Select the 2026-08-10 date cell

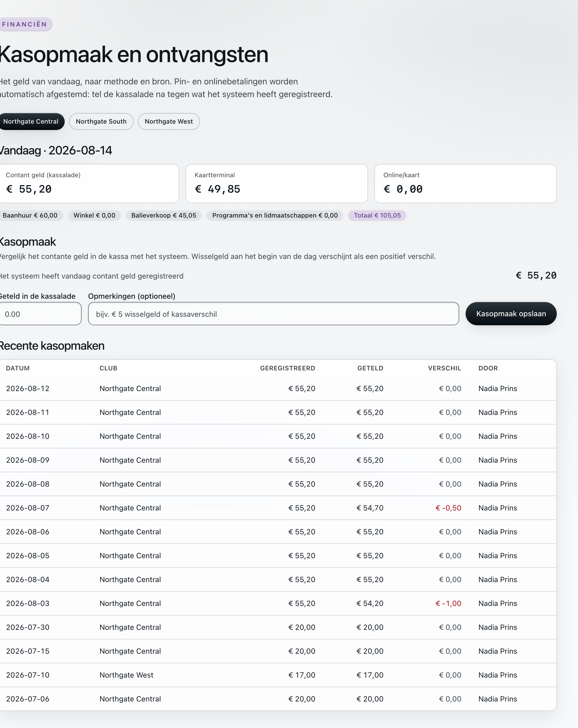tap(28, 436)
